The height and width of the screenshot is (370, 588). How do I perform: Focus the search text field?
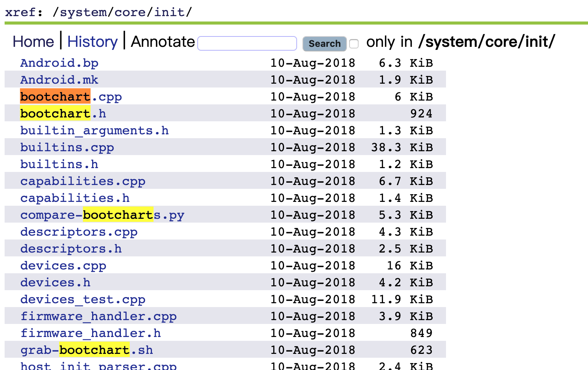point(247,43)
